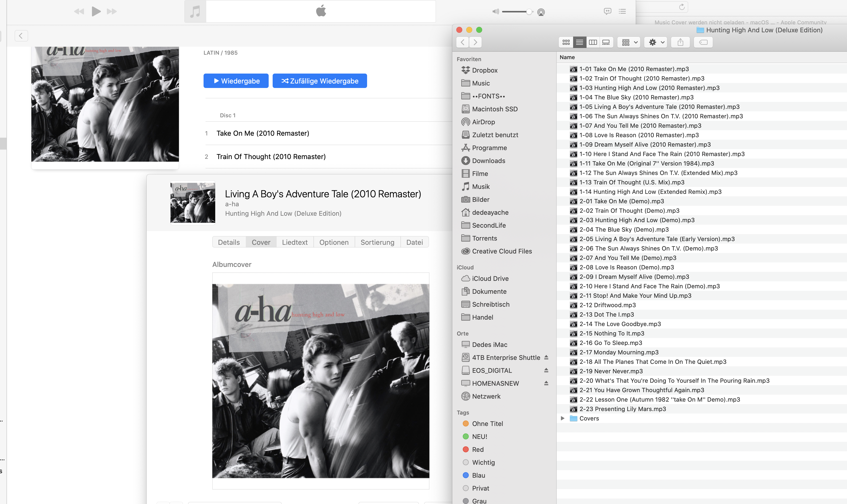Click the Finder share icon

click(680, 42)
